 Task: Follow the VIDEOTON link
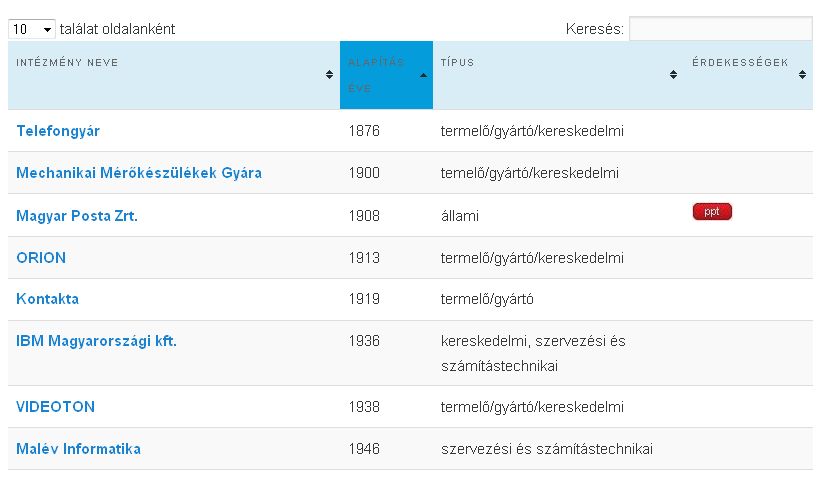click(x=55, y=407)
